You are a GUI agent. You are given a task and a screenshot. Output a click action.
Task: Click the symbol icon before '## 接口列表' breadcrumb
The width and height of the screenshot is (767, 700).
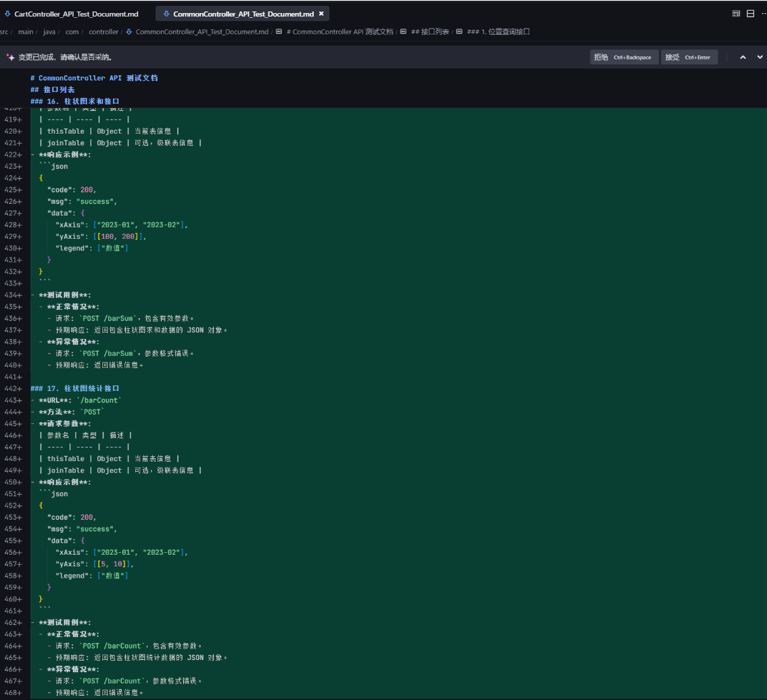pyautogui.click(x=404, y=31)
